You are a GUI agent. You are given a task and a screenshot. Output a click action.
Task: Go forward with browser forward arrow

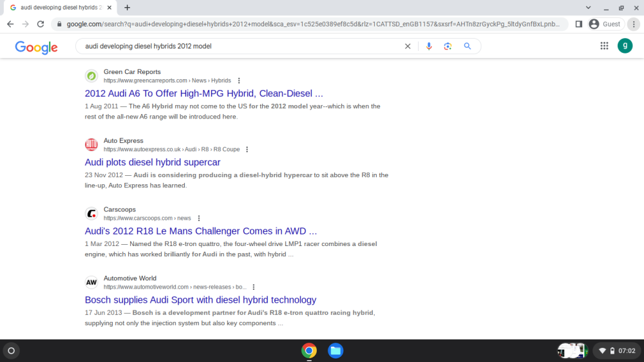[x=26, y=24]
